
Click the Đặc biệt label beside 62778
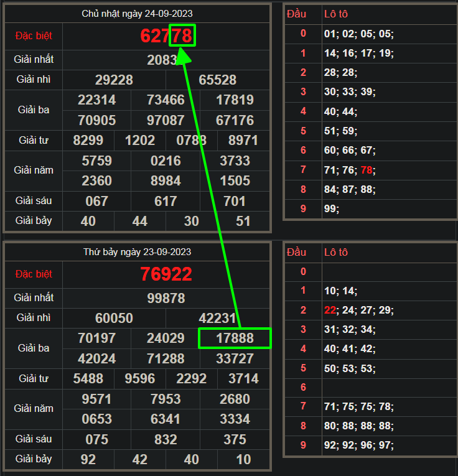coord(34,36)
